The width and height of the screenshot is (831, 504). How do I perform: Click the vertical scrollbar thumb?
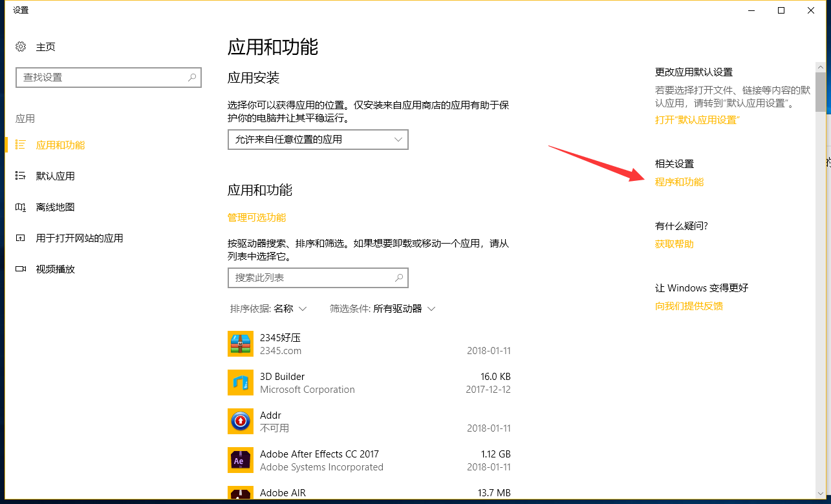(820, 92)
